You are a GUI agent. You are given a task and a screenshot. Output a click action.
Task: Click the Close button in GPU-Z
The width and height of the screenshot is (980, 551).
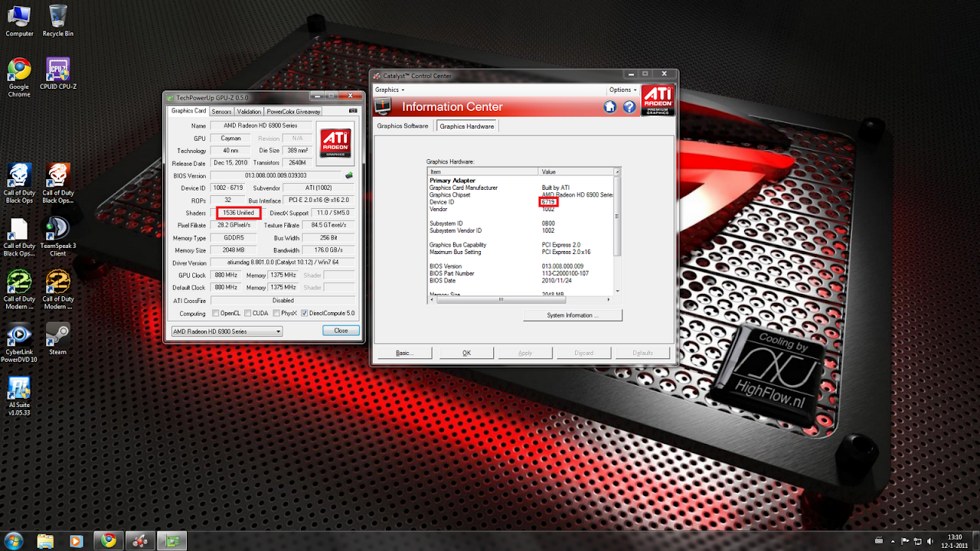pyautogui.click(x=341, y=331)
